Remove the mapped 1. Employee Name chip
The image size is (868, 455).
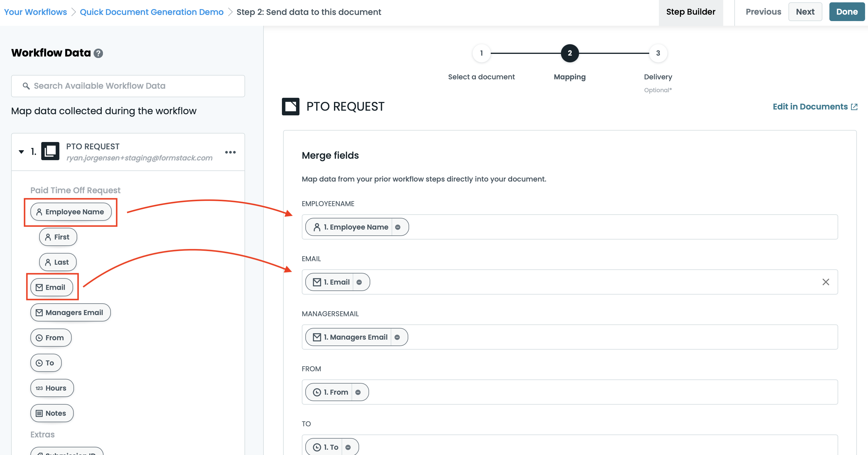398,227
